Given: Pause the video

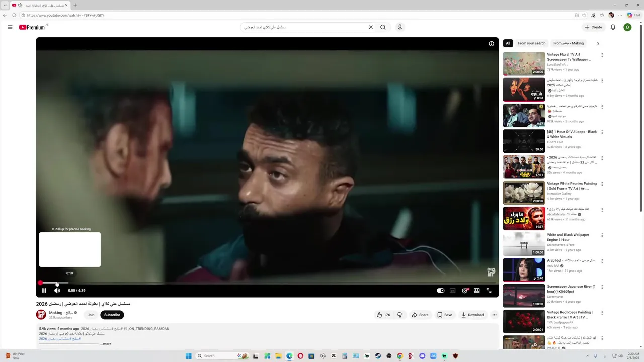Looking at the screenshot, I should (x=44, y=290).
